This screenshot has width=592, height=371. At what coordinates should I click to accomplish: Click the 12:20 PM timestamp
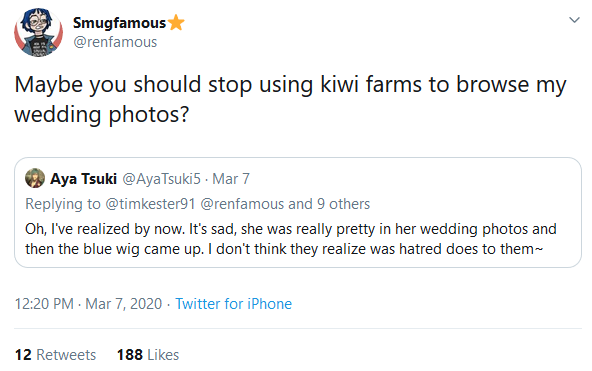44,304
